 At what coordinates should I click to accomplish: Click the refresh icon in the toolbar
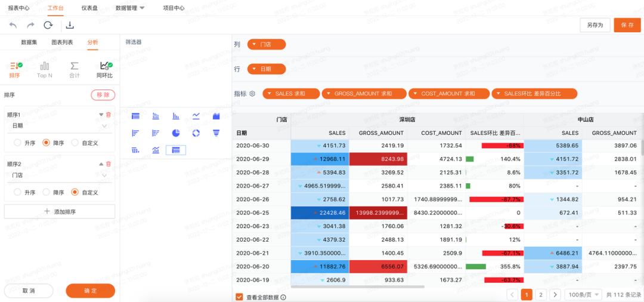(x=48, y=26)
